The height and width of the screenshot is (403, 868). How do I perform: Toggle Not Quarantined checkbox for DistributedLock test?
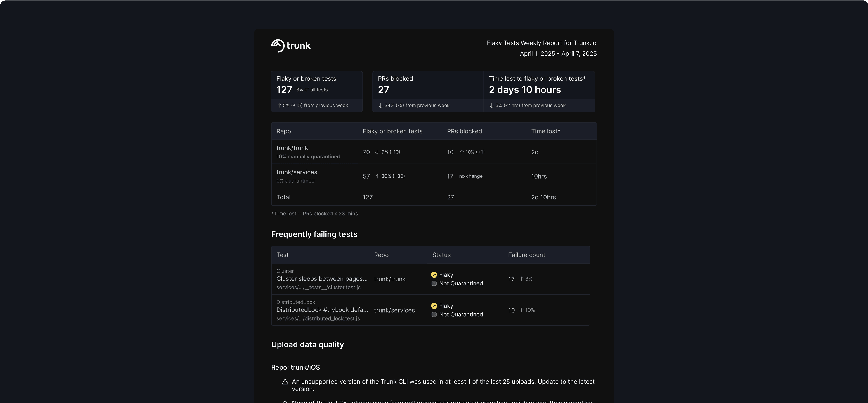click(x=434, y=314)
